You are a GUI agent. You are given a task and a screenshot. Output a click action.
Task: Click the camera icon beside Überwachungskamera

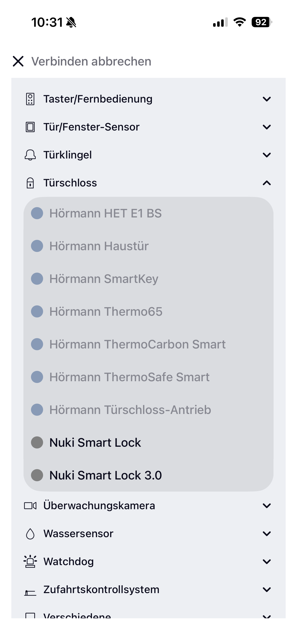tap(30, 506)
